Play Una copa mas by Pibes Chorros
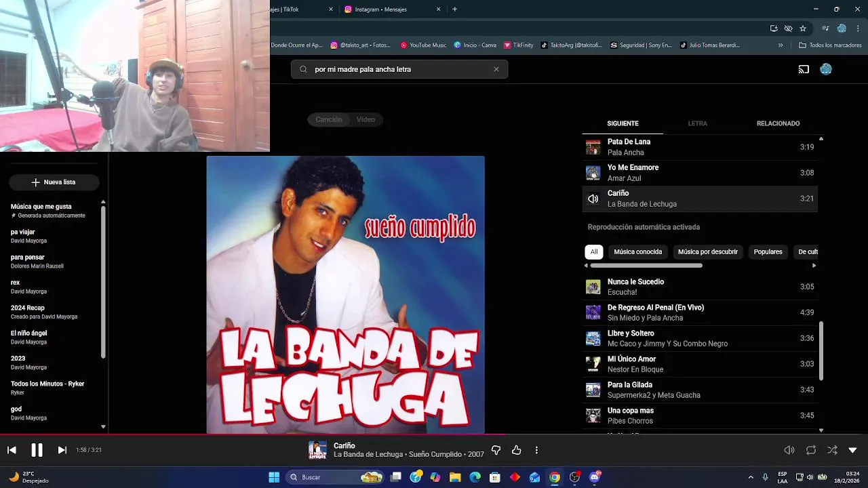Image resolution: width=868 pixels, height=488 pixels. pyautogui.click(x=700, y=415)
